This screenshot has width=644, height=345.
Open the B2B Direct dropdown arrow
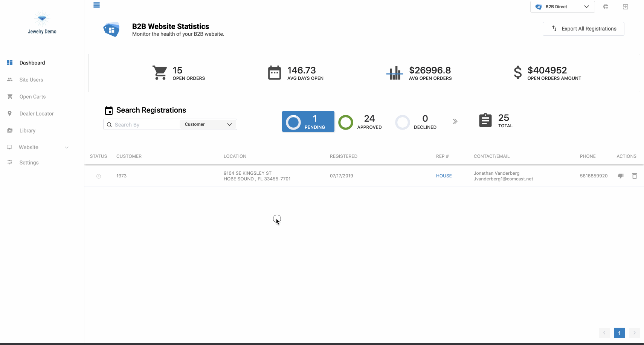pyautogui.click(x=586, y=7)
